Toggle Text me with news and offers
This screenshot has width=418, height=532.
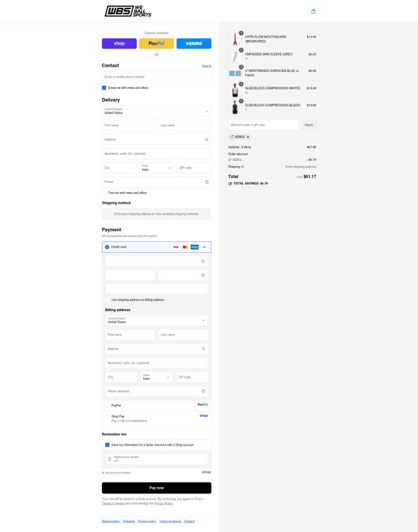[x=104, y=193]
